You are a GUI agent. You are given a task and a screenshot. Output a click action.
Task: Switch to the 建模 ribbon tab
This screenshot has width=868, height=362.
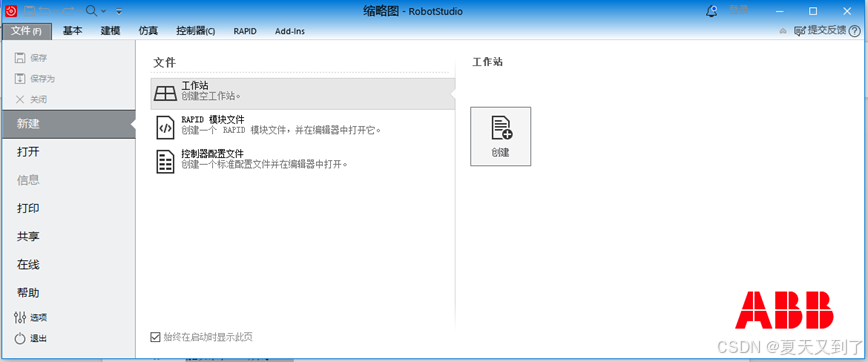(110, 31)
